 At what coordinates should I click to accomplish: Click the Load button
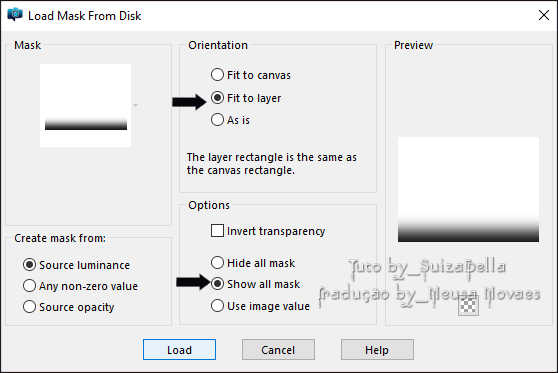(179, 350)
